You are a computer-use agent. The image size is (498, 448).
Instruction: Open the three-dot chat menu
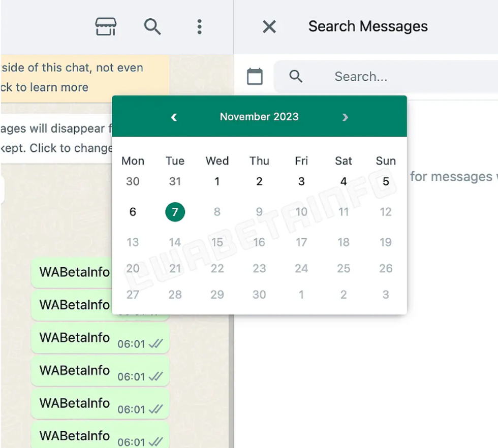point(199,26)
